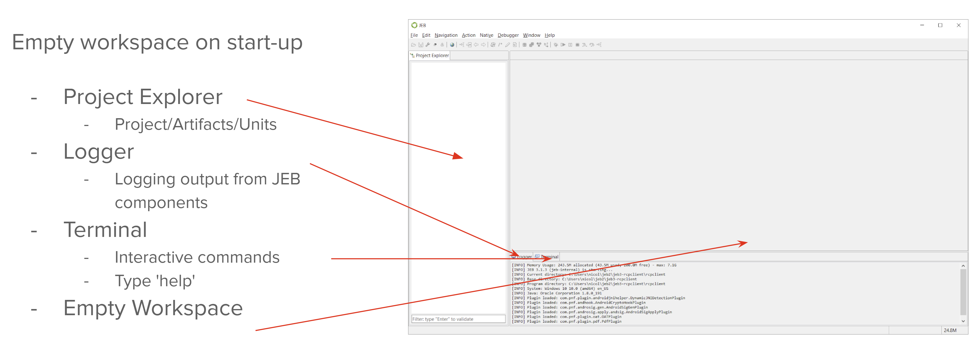980x357 pixels.
Task: Start debugging with the bug icon
Action: pyautogui.click(x=556, y=45)
